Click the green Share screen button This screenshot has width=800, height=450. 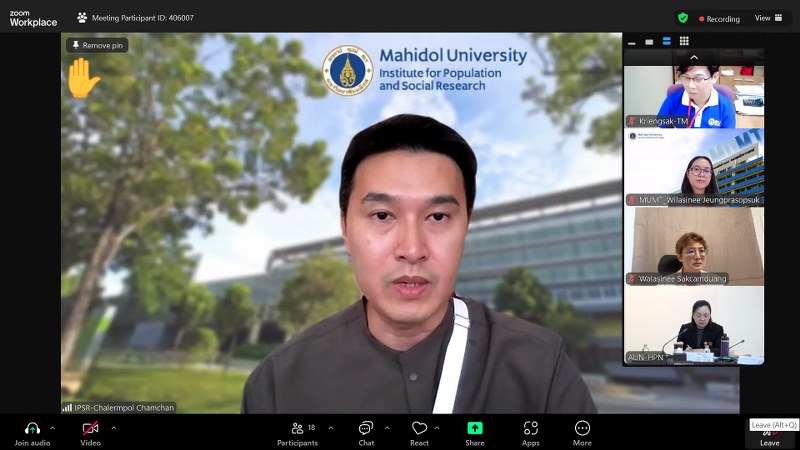click(x=474, y=428)
